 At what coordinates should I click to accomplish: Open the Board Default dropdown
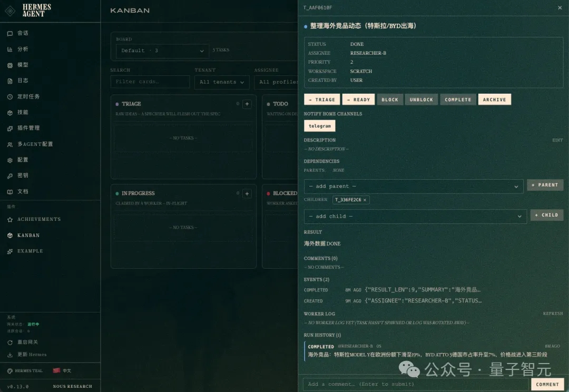tap(162, 51)
